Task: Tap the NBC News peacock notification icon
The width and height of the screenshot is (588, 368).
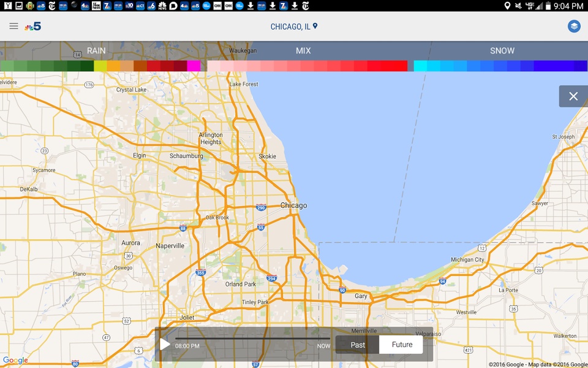Action: click(x=162, y=6)
